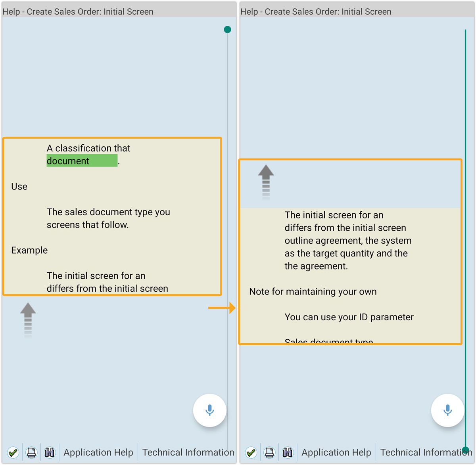The width and height of the screenshot is (476, 465).
Task: Open Technical Information in the left screen
Action: (188, 452)
